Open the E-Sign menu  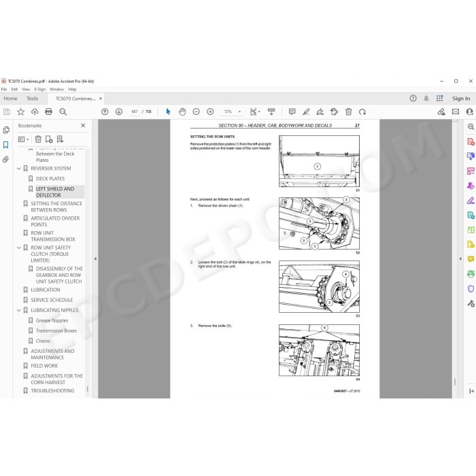(39, 89)
